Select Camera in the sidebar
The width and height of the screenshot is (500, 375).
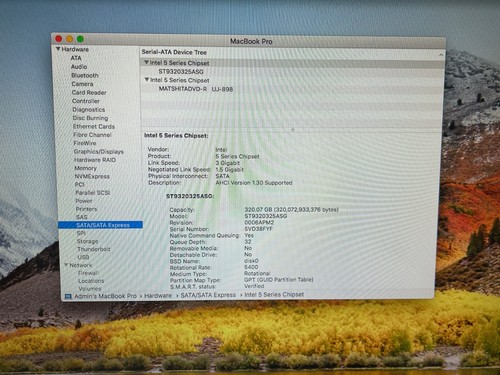tap(82, 84)
